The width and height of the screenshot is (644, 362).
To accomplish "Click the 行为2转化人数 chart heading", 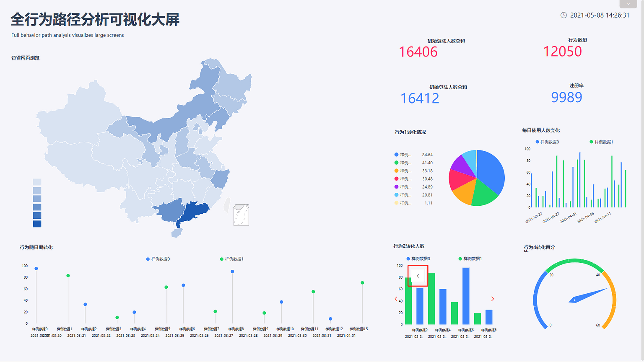I will click(x=409, y=246).
